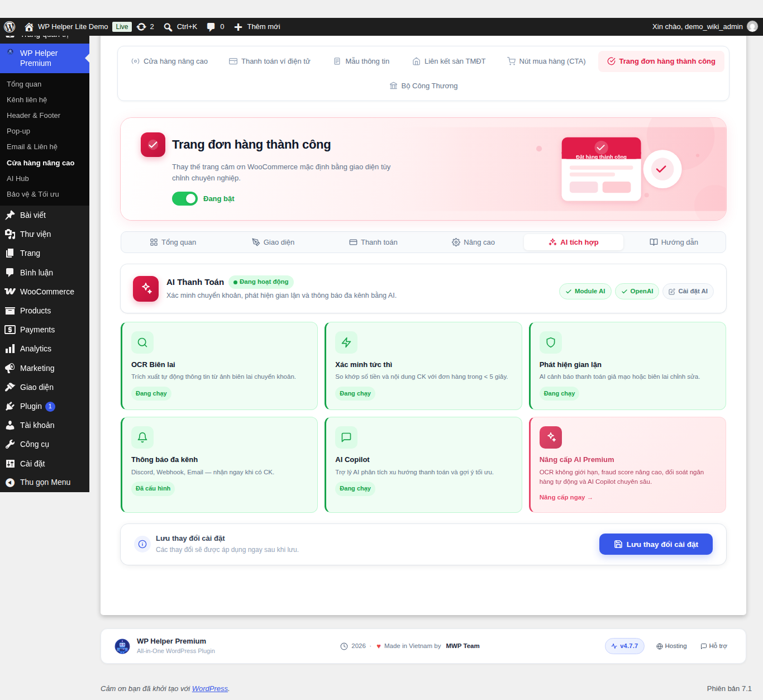
Task: Collapse sidebar with Thu gọn Menu
Action: pyautogui.click(x=45, y=482)
